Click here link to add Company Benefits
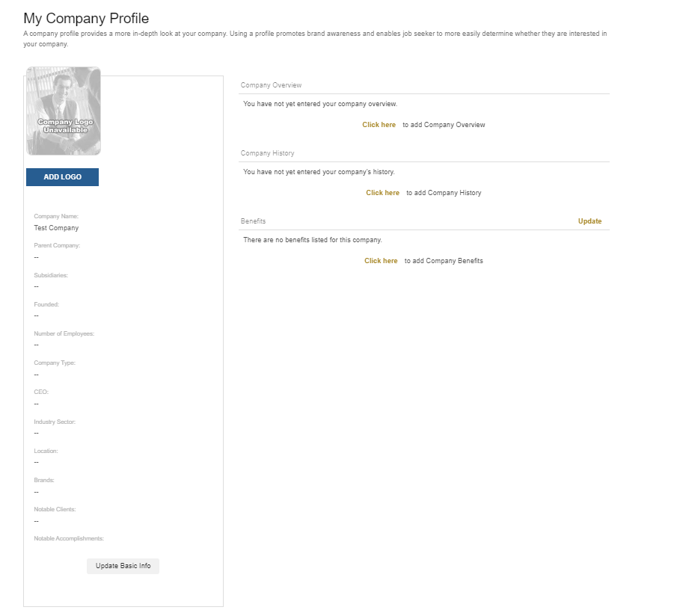Screen dimensions: 686x616 pos(381,261)
